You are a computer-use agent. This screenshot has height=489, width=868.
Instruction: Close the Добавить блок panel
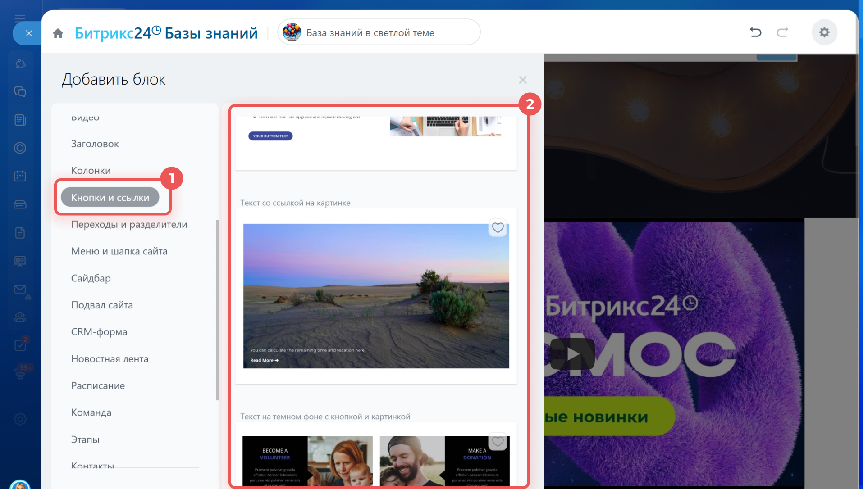[522, 80]
